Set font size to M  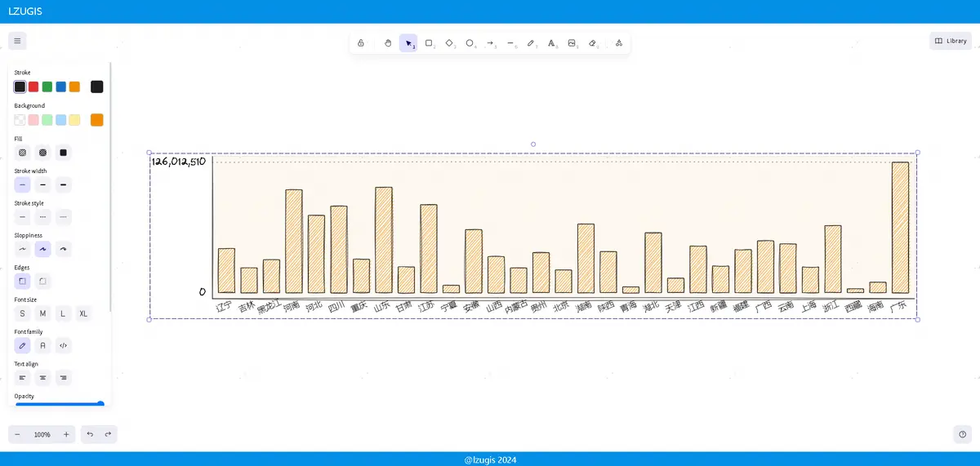[42, 313]
